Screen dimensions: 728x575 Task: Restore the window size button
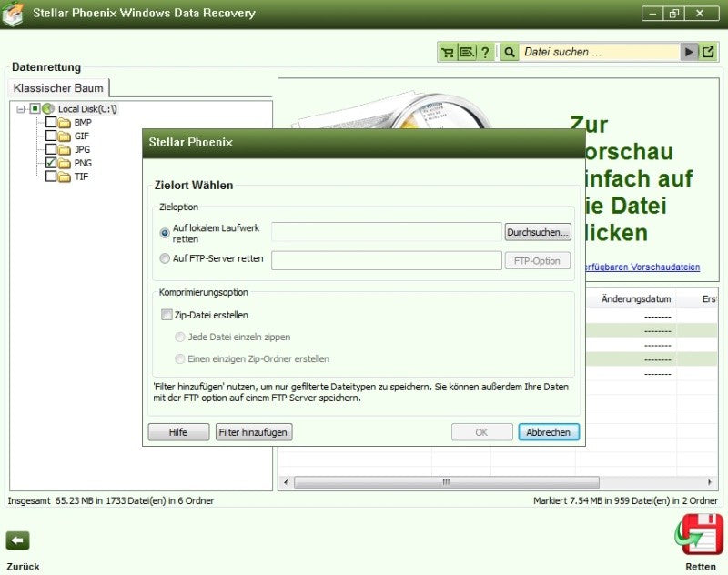tap(674, 14)
